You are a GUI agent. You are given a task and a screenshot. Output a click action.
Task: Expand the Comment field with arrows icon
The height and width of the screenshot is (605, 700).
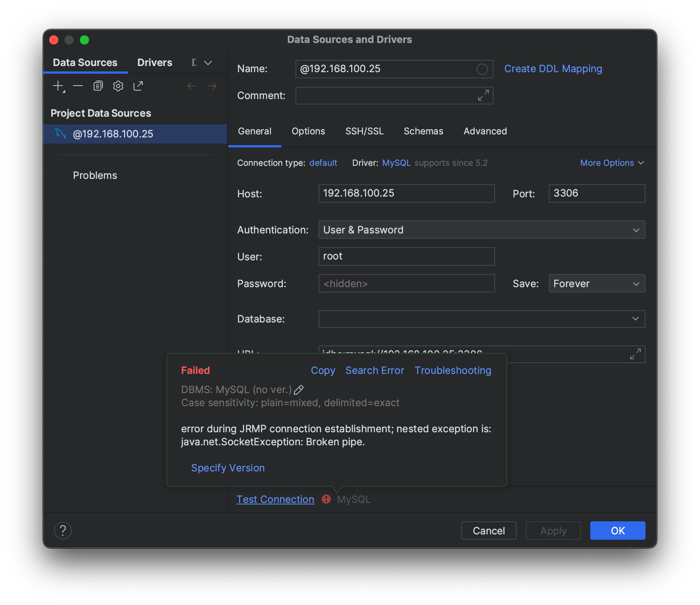[x=483, y=95]
